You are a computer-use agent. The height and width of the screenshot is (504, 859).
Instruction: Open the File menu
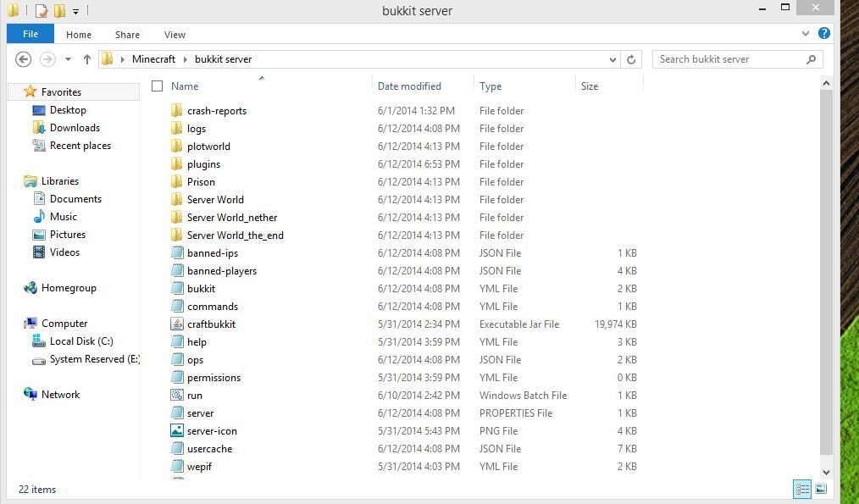tap(30, 34)
